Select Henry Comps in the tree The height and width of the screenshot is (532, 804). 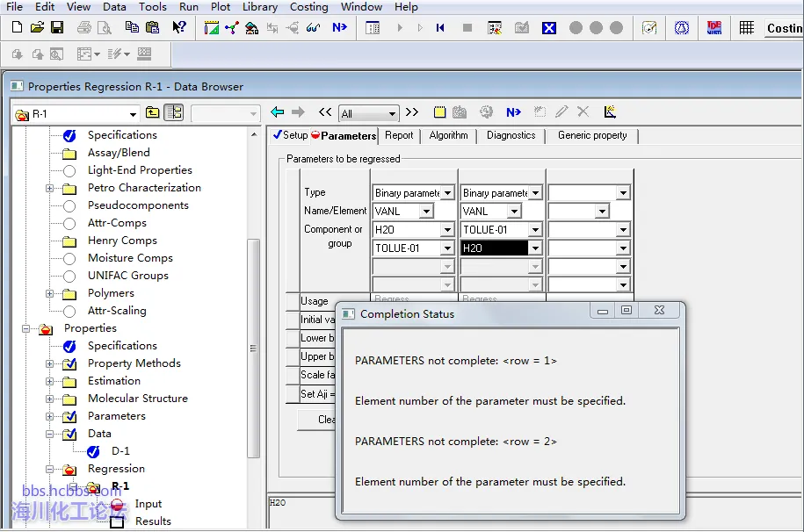(122, 241)
